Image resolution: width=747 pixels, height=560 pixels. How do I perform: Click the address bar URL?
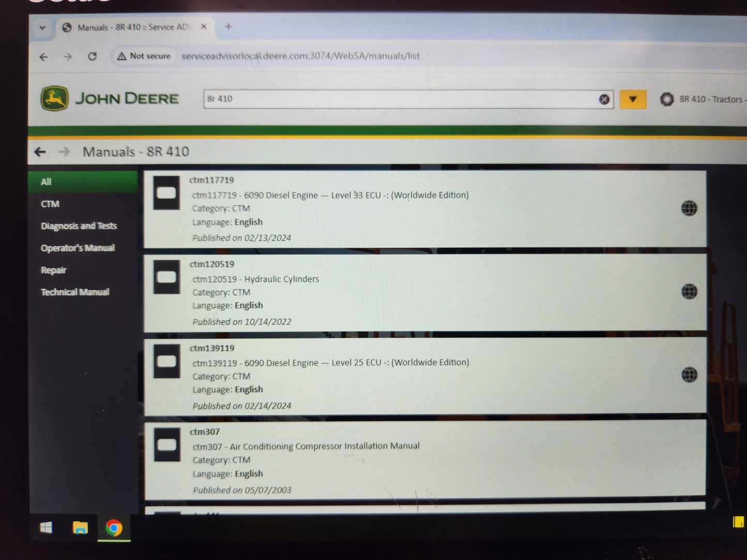pos(300,56)
